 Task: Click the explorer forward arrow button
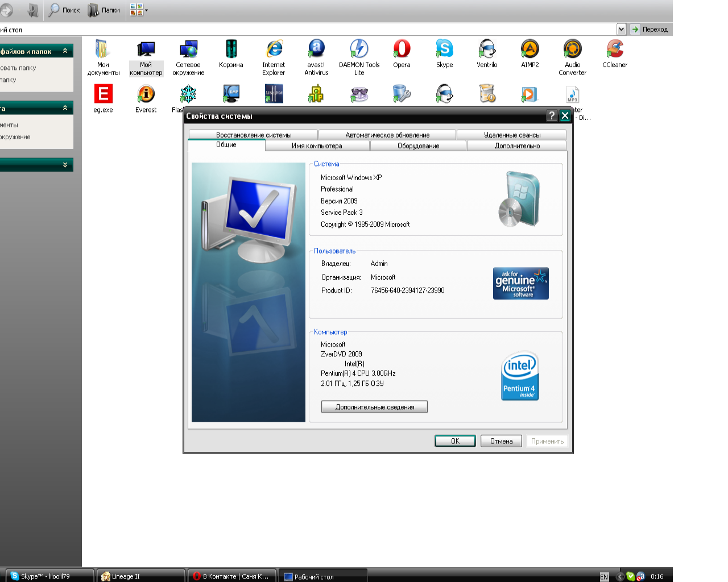[x=6, y=10]
